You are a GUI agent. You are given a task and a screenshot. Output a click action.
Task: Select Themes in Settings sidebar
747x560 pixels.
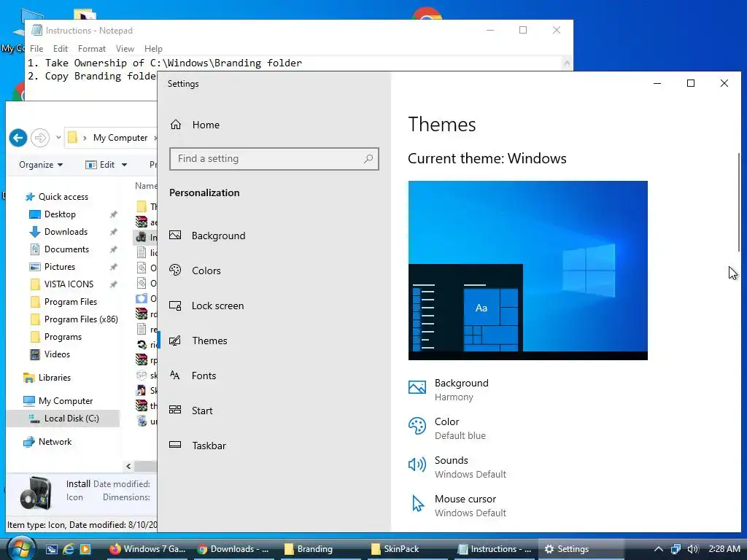click(198, 341)
